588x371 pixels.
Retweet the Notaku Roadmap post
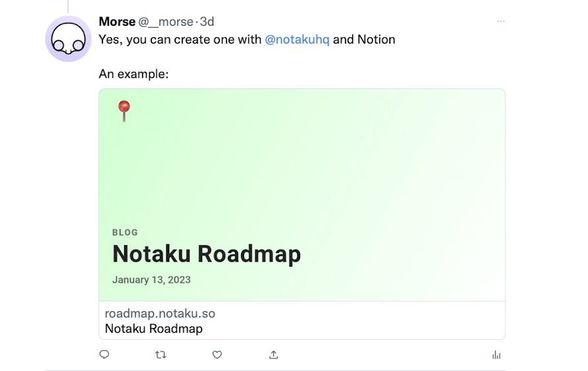(161, 354)
